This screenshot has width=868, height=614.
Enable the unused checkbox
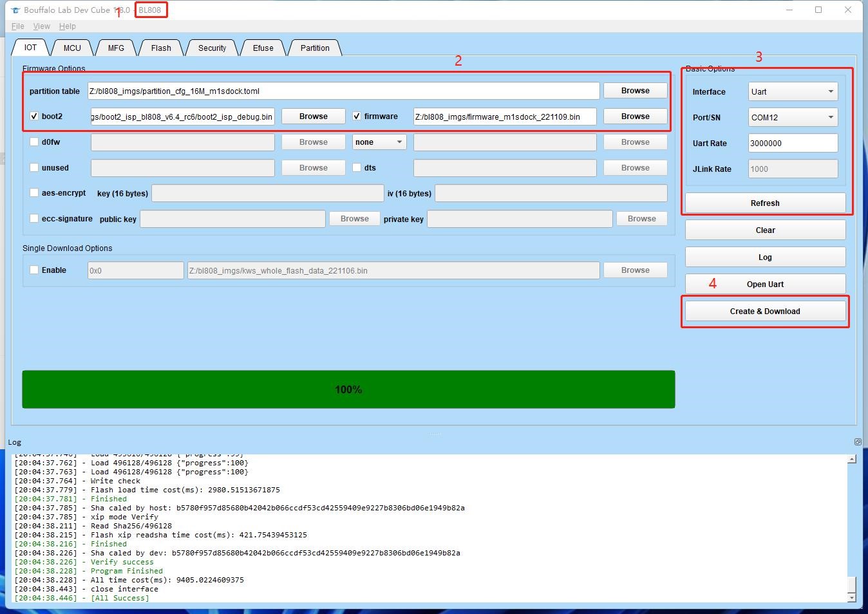[34, 167]
